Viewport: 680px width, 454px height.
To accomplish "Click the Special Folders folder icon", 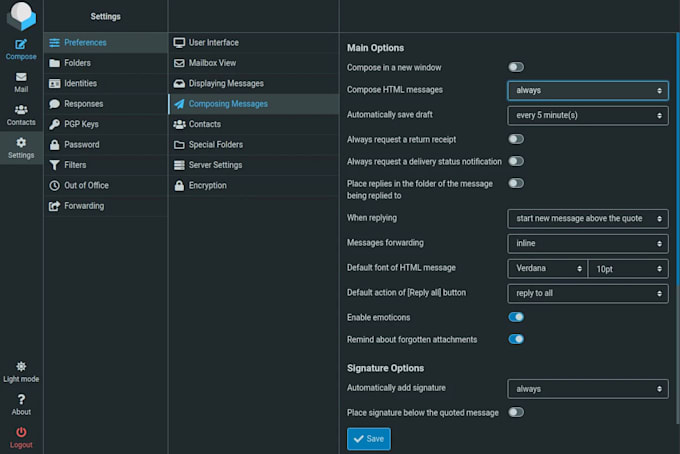I will pyautogui.click(x=179, y=144).
